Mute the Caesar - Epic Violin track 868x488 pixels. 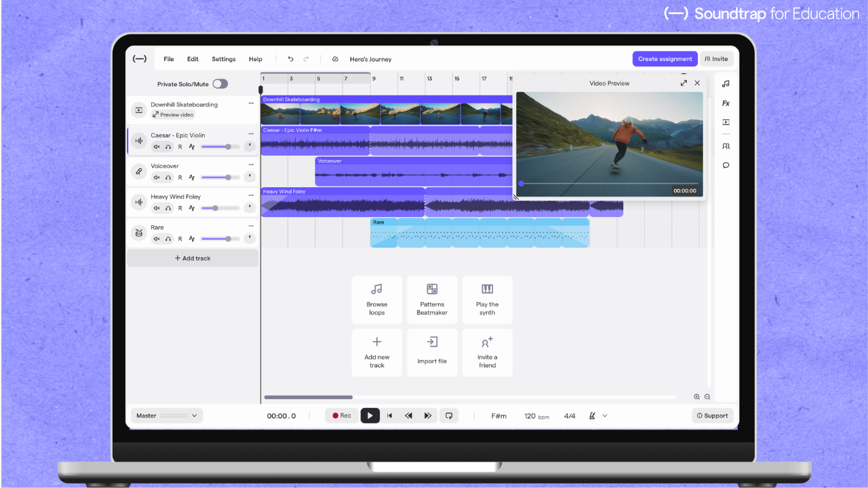click(x=157, y=146)
